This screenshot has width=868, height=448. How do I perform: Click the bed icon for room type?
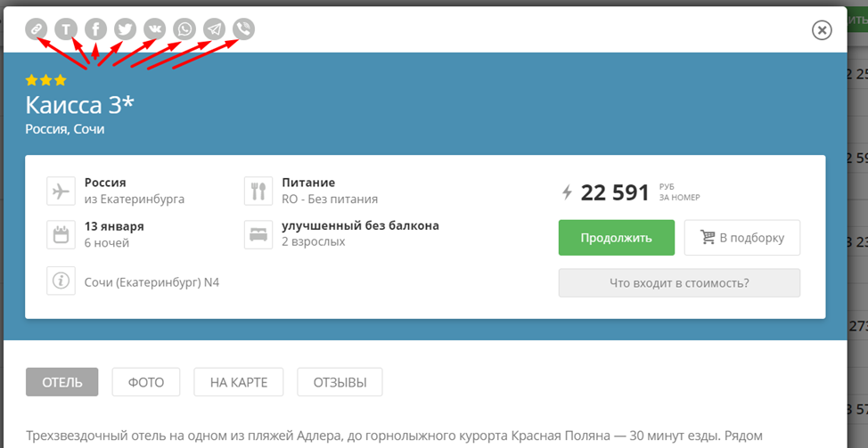coord(258,235)
